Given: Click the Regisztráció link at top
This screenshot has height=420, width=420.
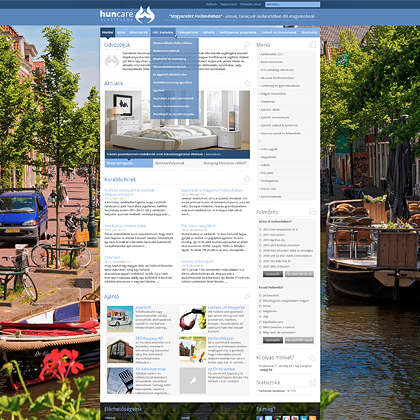Looking at the screenshot, I should coord(229,4).
